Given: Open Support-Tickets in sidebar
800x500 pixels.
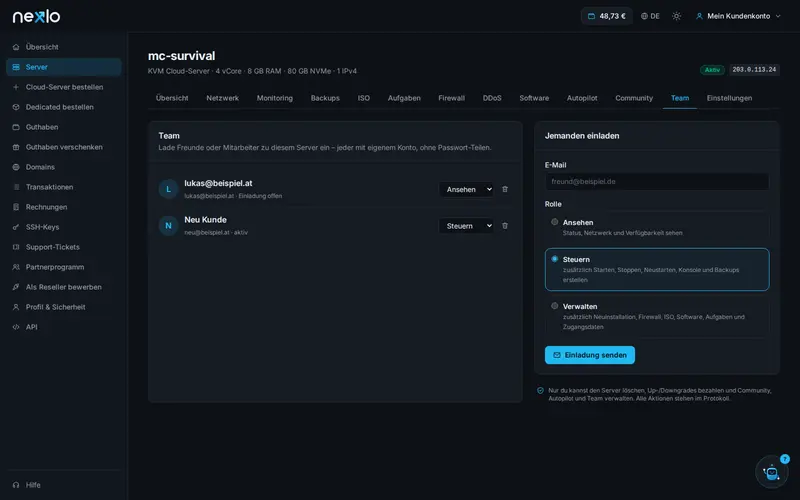Looking at the screenshot, I should click(x=64, y=247).
